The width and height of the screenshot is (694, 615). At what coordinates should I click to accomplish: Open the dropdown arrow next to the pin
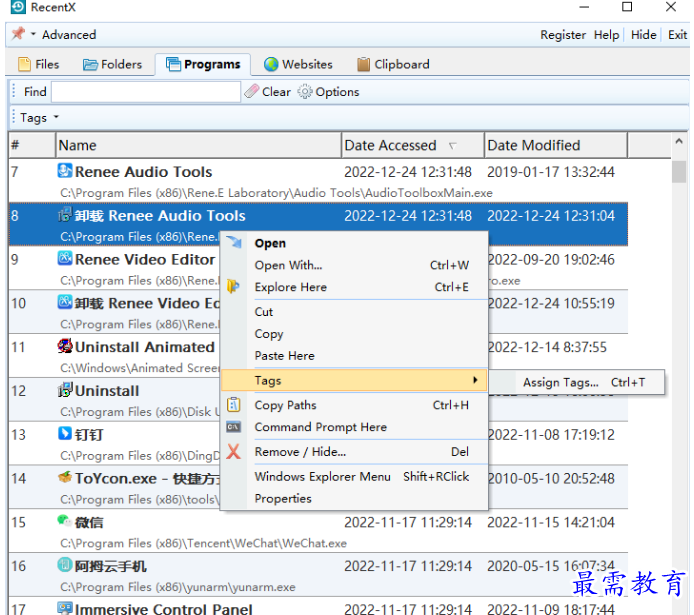[x=33, y=34]
